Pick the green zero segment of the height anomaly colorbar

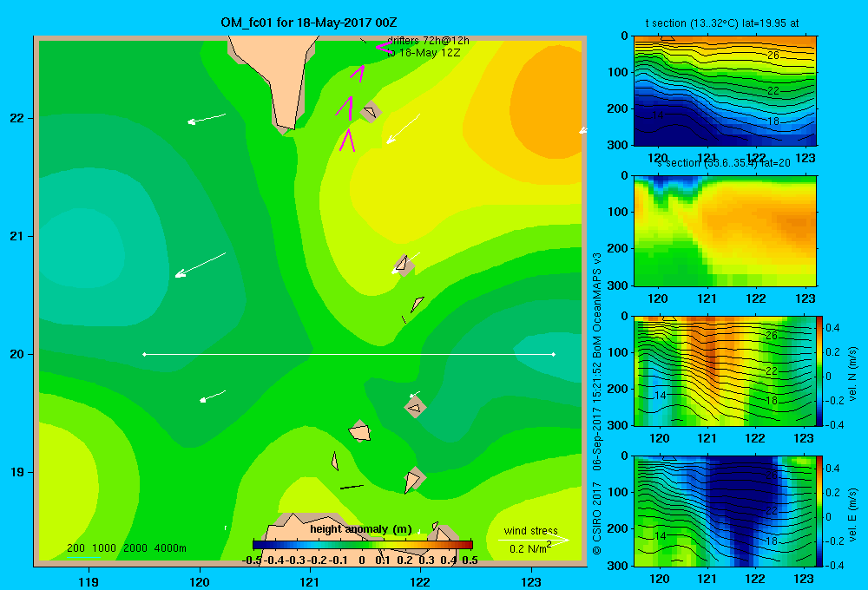tap(363, 545)
